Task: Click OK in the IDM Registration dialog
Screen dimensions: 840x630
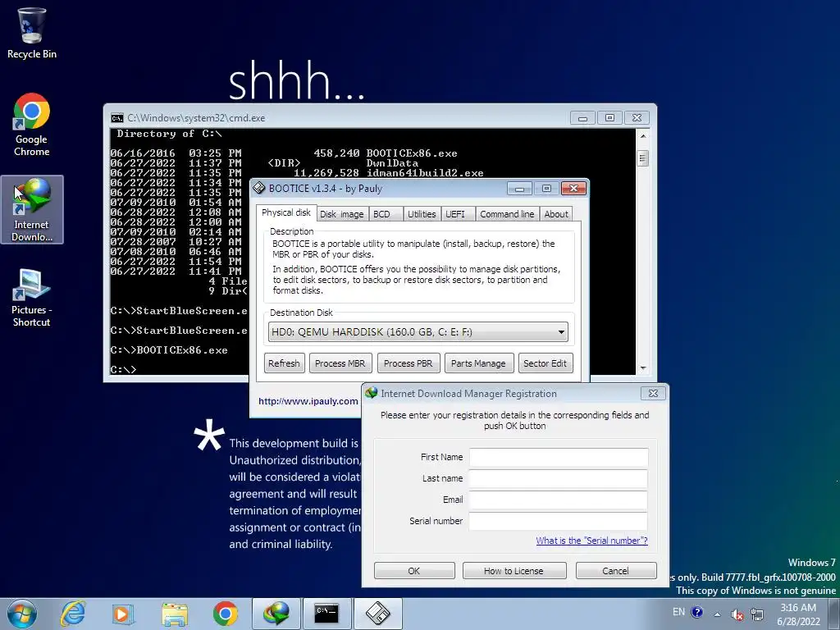Action: tap(414, 571)
